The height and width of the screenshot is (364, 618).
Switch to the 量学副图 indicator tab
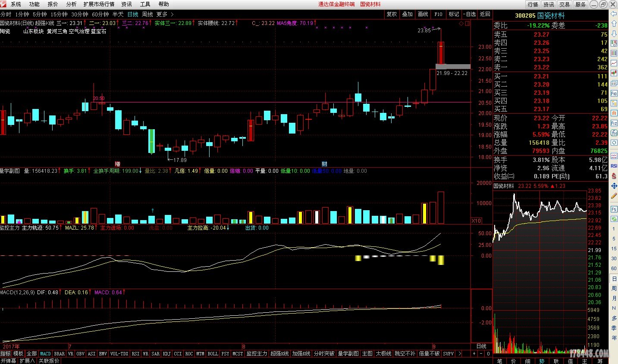348,354
